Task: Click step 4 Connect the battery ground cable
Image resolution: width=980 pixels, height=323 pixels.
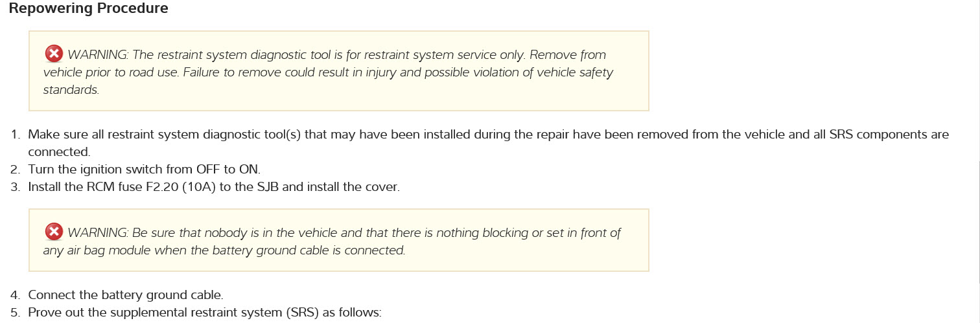Action: coord(126,295)
